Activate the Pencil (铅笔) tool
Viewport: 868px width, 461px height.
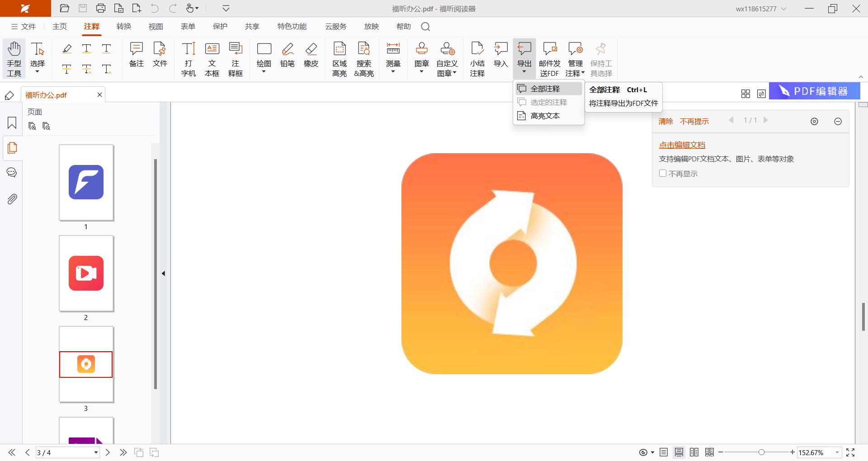(x=288, y=55)
